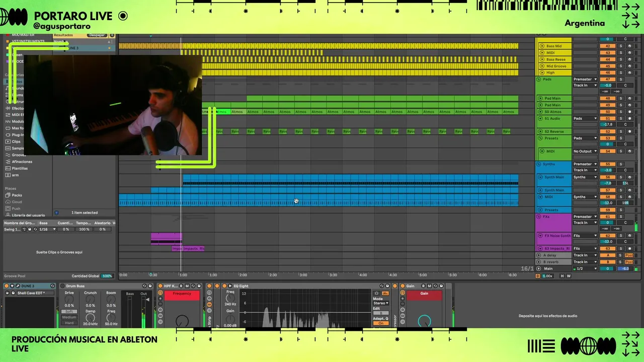Arm recording on track 63 Impacts
Screen dimensions: 644x362
pyautogui.click(x=629, y=248)
